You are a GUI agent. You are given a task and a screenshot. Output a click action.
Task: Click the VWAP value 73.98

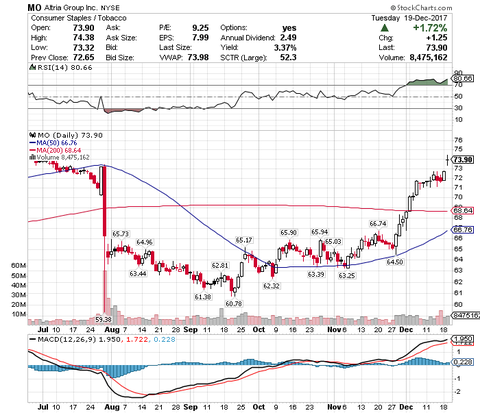[x=198, y=57]
